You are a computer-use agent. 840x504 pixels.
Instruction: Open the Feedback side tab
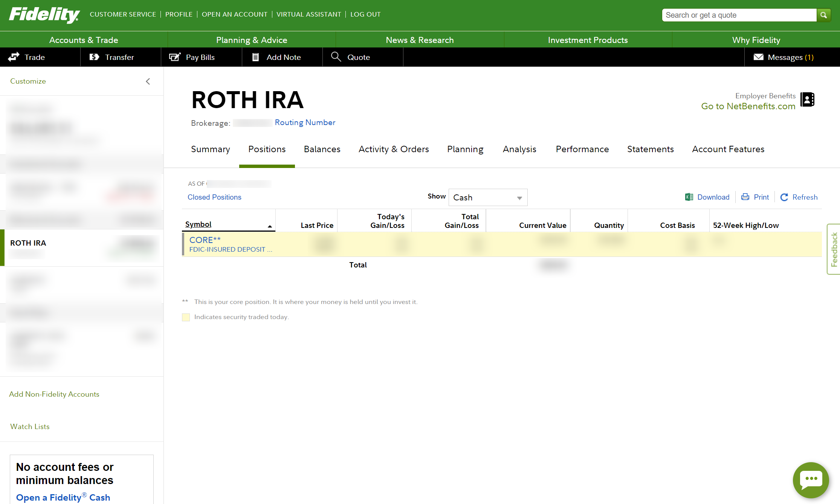[834, 249]
